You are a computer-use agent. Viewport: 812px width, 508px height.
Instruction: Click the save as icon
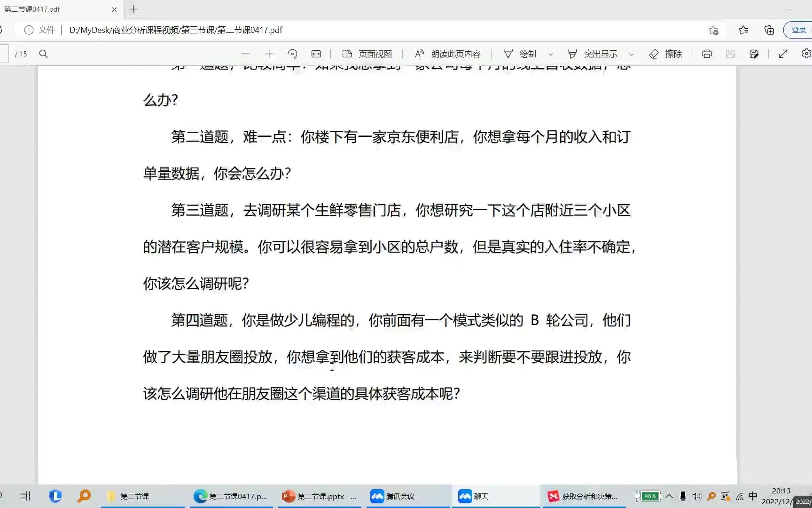pos(754,54)
